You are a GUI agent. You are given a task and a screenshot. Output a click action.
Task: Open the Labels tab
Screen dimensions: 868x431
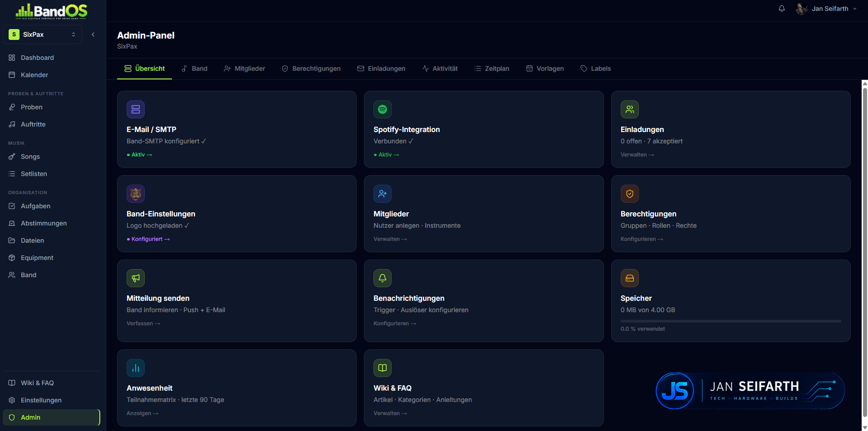[x=596, y=69]
